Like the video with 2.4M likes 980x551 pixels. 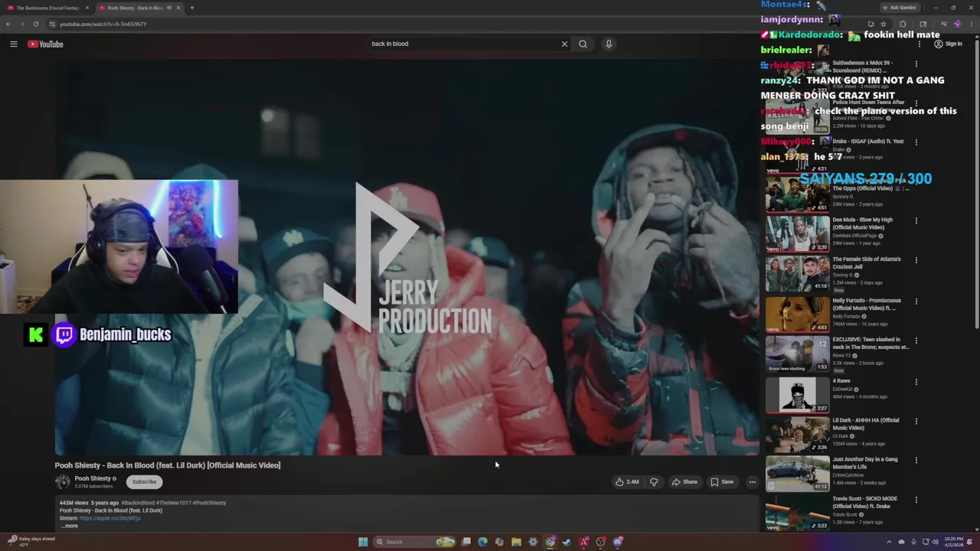coord(627,482)
